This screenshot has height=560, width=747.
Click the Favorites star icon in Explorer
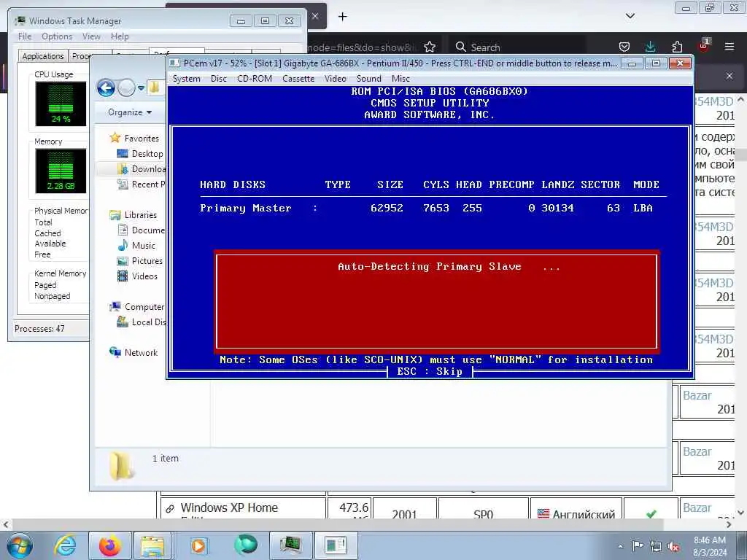coord(115,138)
